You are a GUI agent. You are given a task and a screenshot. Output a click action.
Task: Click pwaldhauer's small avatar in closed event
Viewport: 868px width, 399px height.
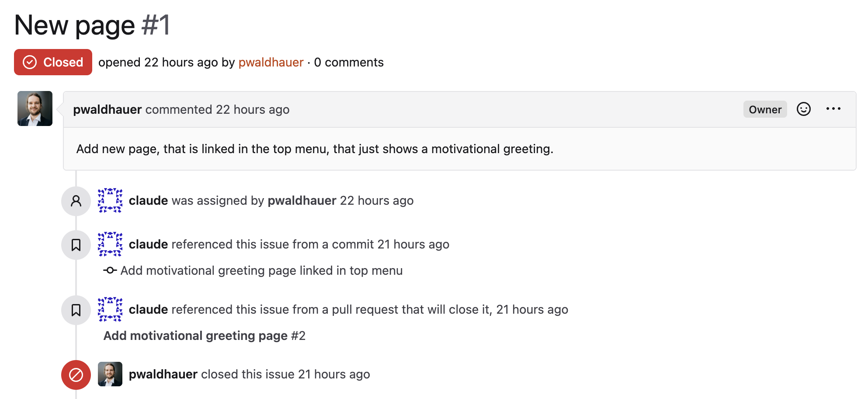point(110,374)
